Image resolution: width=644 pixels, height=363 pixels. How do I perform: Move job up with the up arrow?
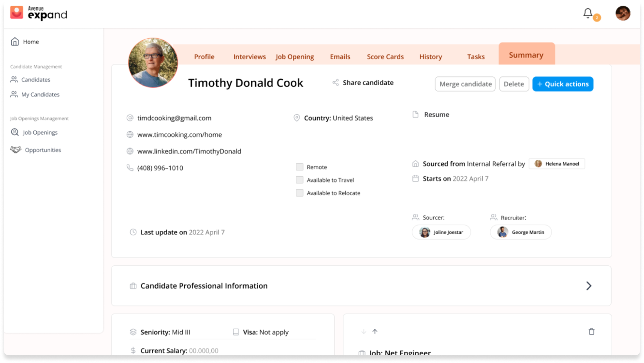coord(375,332)
